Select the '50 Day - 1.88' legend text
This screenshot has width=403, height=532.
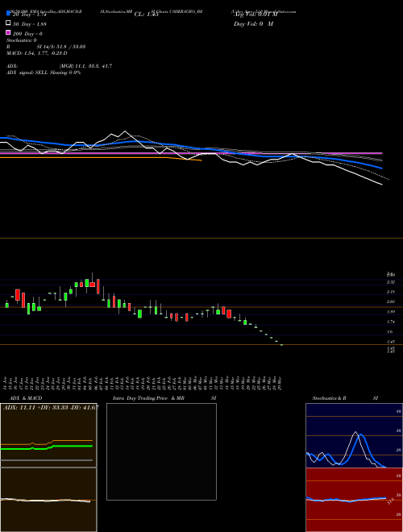[30, 24]
